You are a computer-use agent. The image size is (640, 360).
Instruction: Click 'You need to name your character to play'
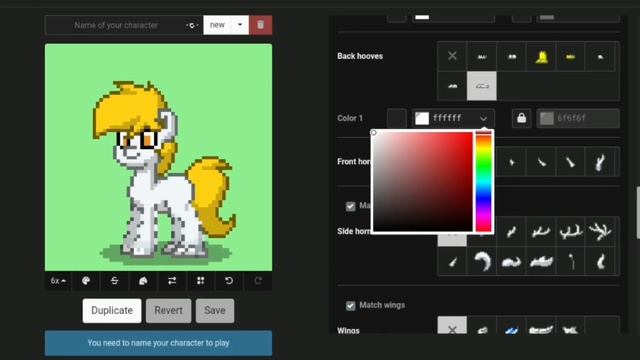tap(158, 343)
